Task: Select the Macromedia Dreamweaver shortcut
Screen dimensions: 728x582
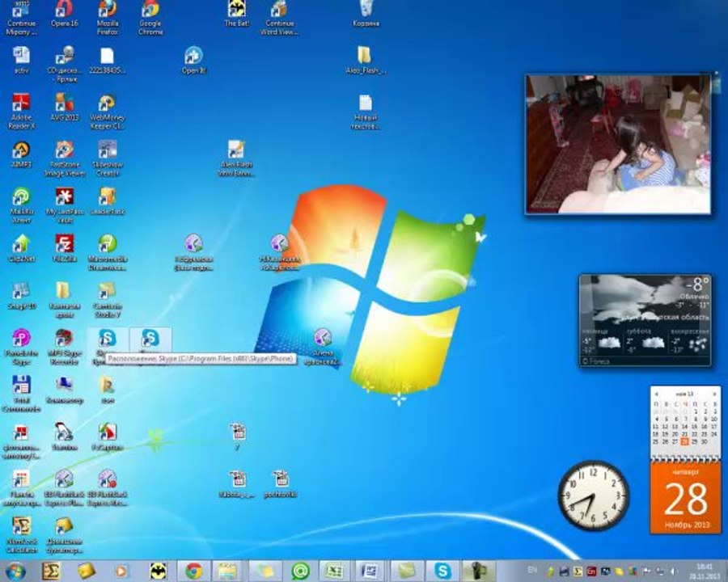Action: (108, 253)
